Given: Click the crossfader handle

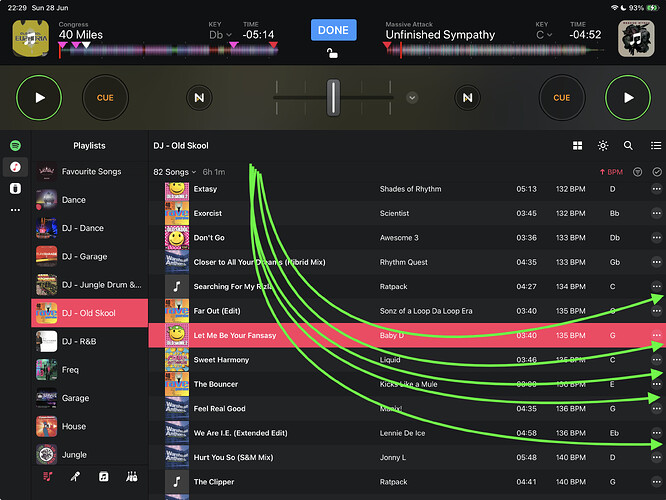Looking at the screenshot, I should [x=333, y=98].
